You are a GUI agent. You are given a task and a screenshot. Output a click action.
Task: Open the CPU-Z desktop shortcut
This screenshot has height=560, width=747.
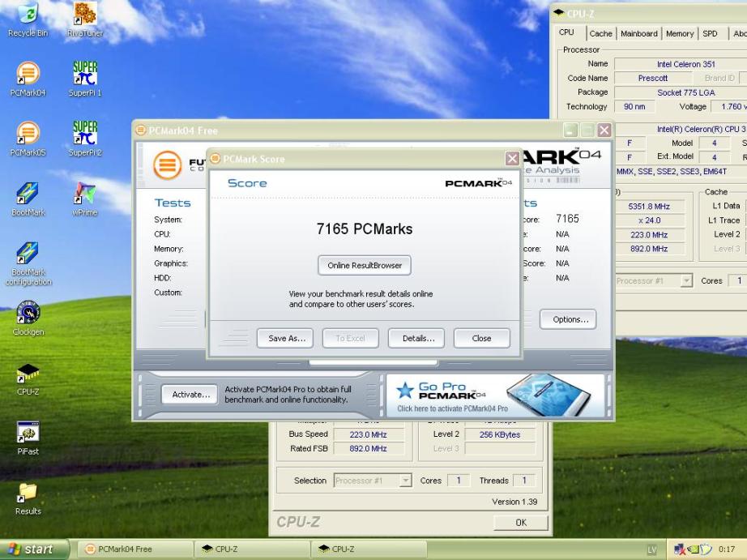click(28, 378)
